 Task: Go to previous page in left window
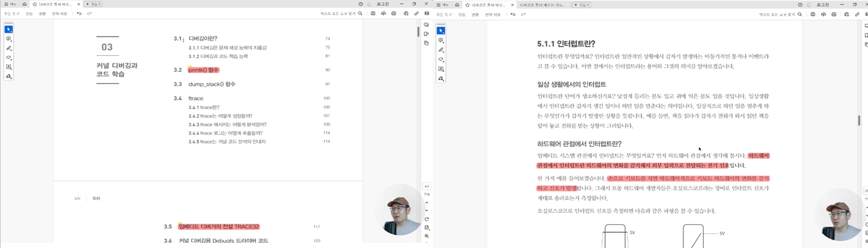click(427, 203)
